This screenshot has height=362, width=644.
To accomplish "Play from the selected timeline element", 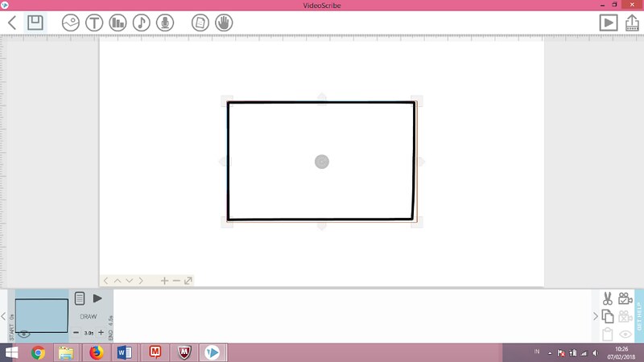I will 97,298.
